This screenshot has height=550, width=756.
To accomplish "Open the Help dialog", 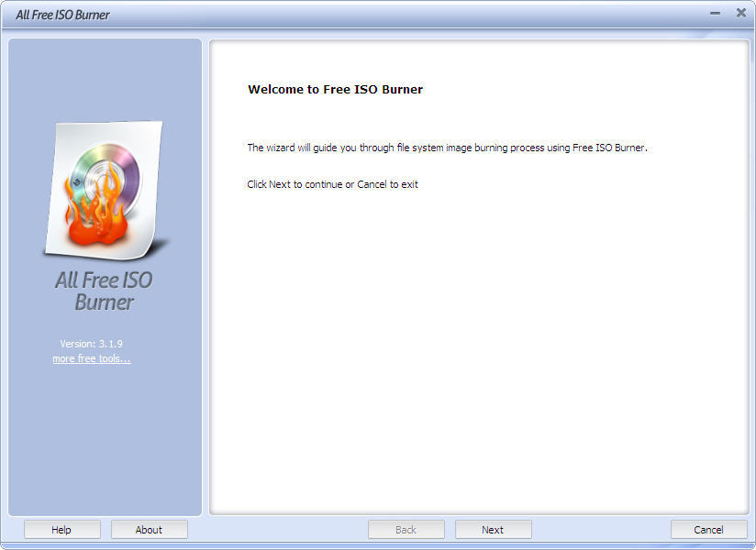I will pos(61,529).
